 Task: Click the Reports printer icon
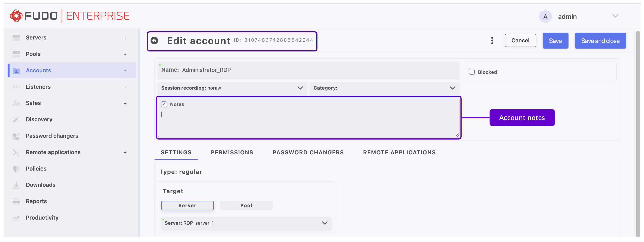point(16,201)
